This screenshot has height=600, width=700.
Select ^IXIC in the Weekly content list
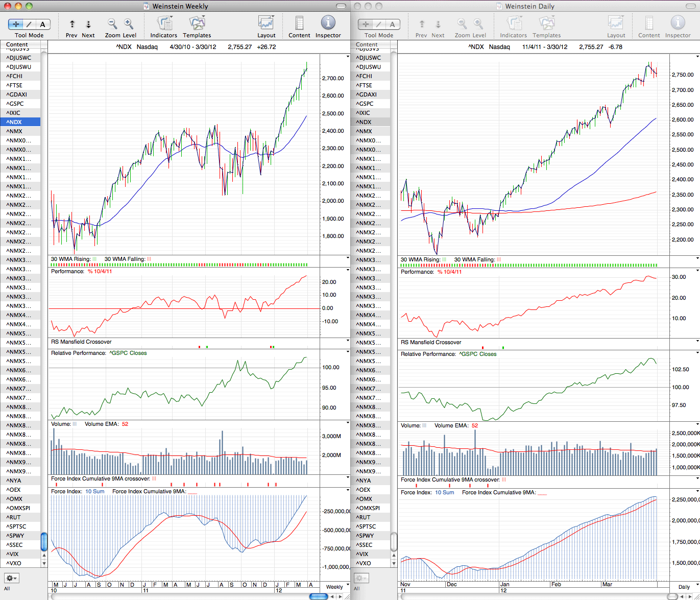(x=20, y=113)
